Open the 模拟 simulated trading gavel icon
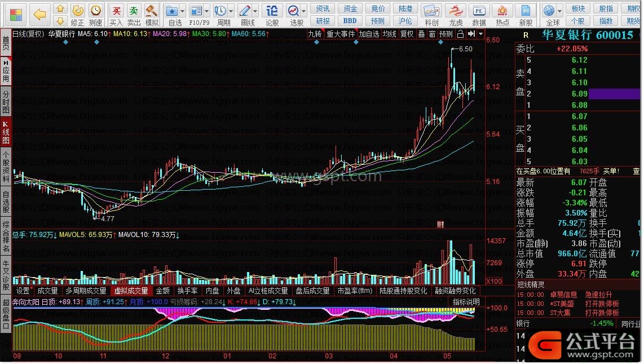644x364 pixels. 152,15
